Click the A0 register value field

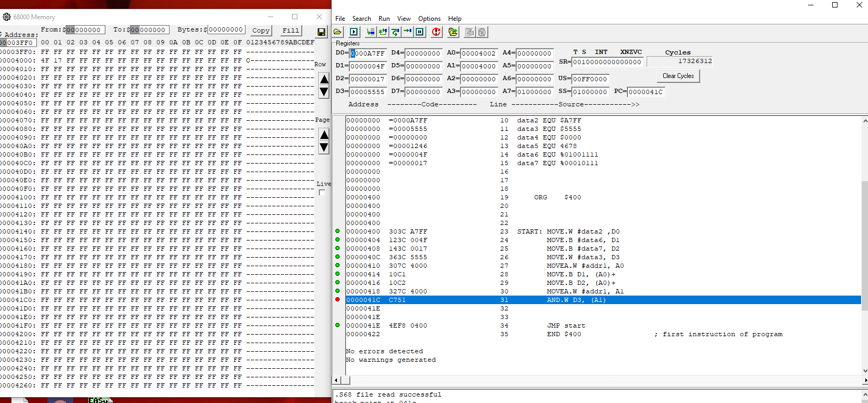[479, 53]
